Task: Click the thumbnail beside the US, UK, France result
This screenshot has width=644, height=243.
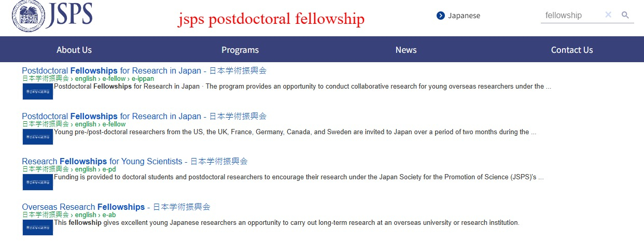Action: pyautogui.click(x=38, y=137)
